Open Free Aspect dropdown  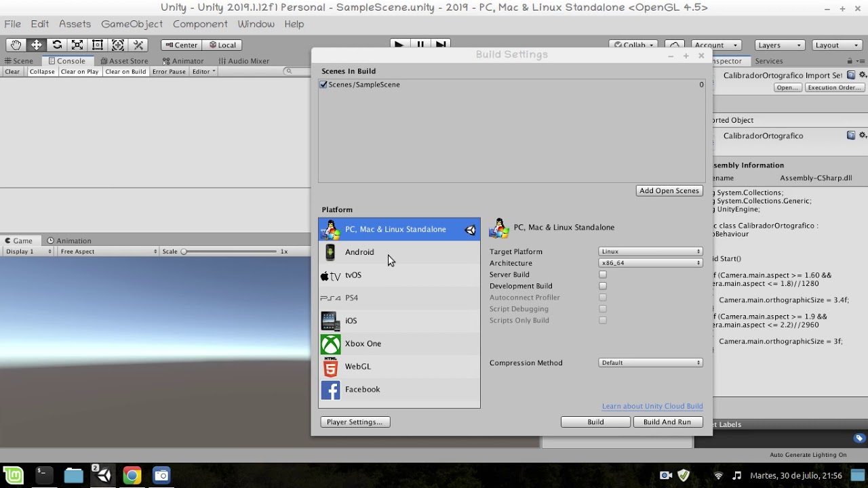coord(108,251)
